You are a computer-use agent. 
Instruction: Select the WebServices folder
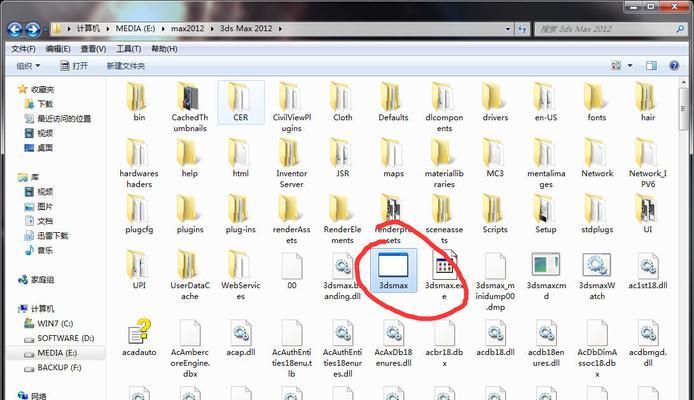[241, 275]
